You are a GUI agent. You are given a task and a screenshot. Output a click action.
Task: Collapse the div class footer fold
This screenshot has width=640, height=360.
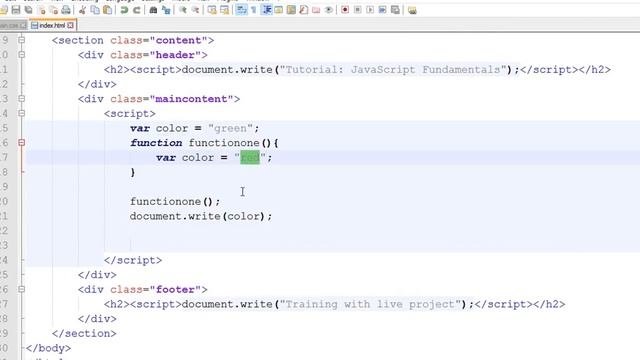point(22,289)
